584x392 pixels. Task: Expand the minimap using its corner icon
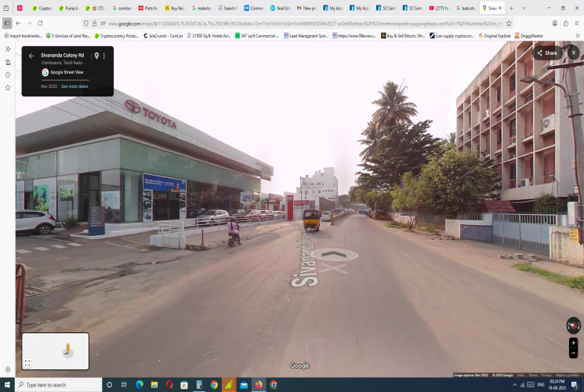point(27,363)
